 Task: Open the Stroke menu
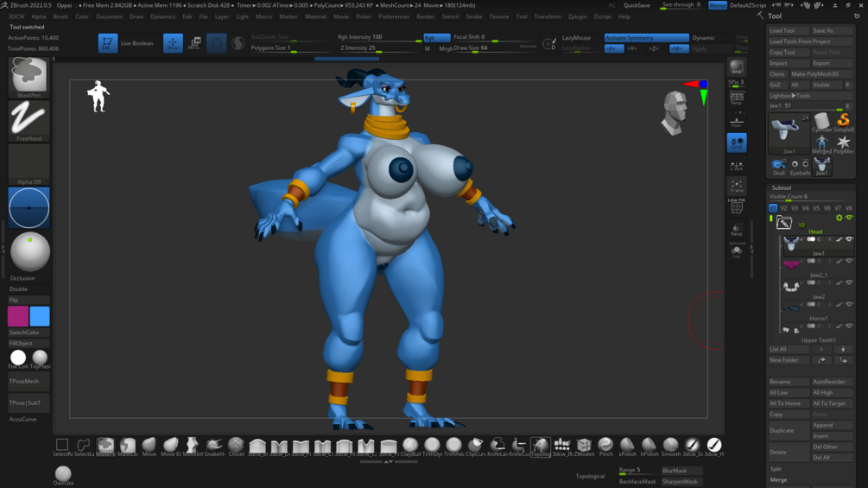(x=473, y=16)
